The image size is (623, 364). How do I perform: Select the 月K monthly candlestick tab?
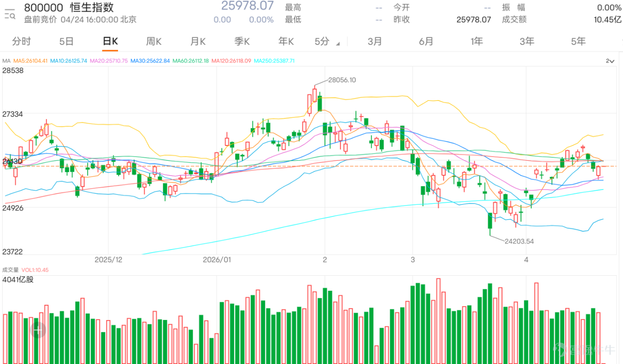[x=198, y=41]
